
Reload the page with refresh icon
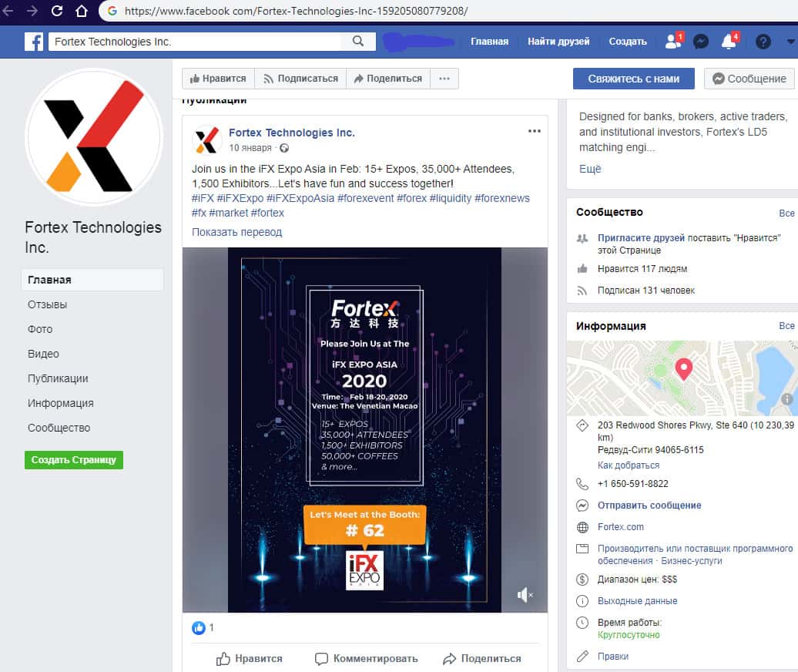[57, 11]
